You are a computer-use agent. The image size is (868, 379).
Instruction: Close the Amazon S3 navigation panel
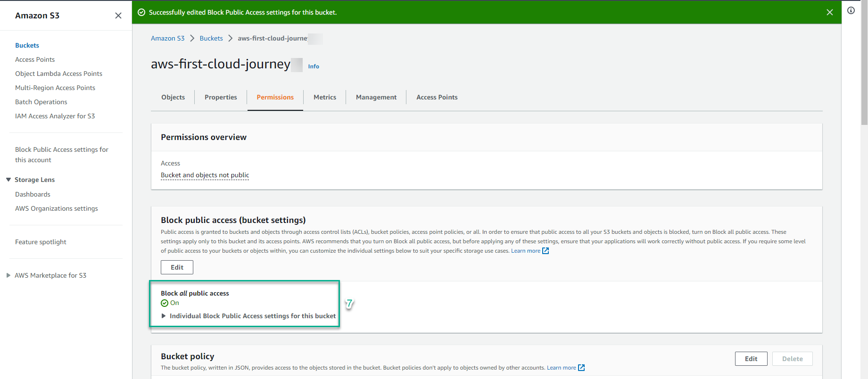click(x=118, y=16)
